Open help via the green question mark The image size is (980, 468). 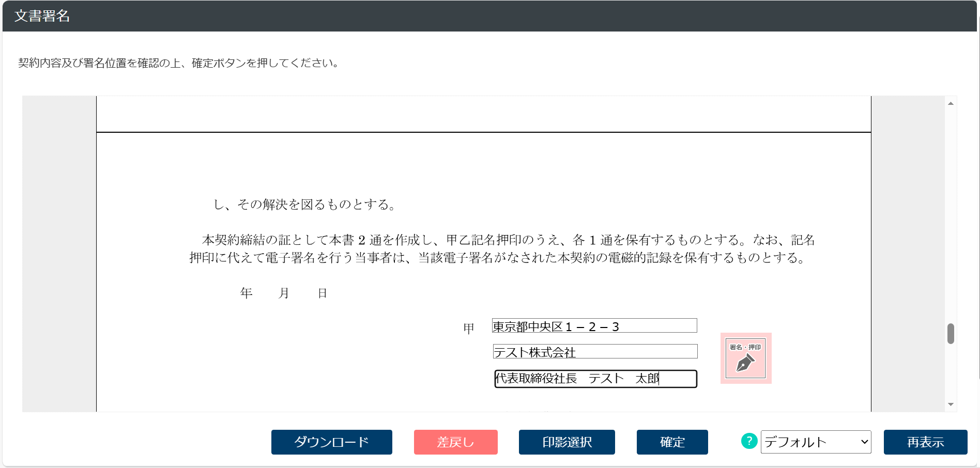pyautogui.click(x=749, y=441)
